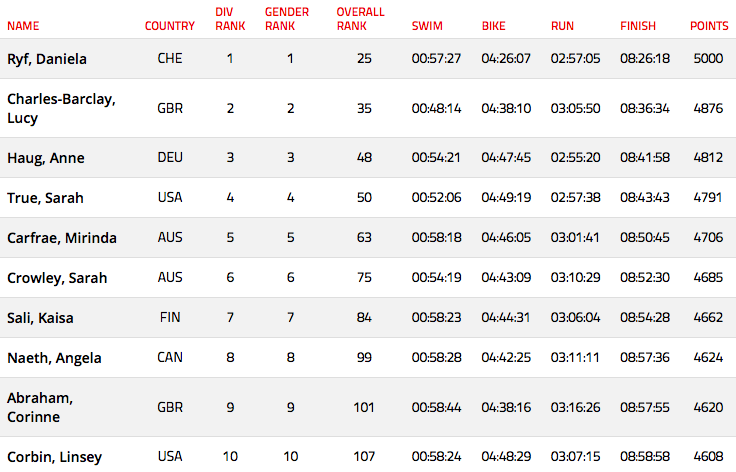Sort results by SWIM time header

427,26
